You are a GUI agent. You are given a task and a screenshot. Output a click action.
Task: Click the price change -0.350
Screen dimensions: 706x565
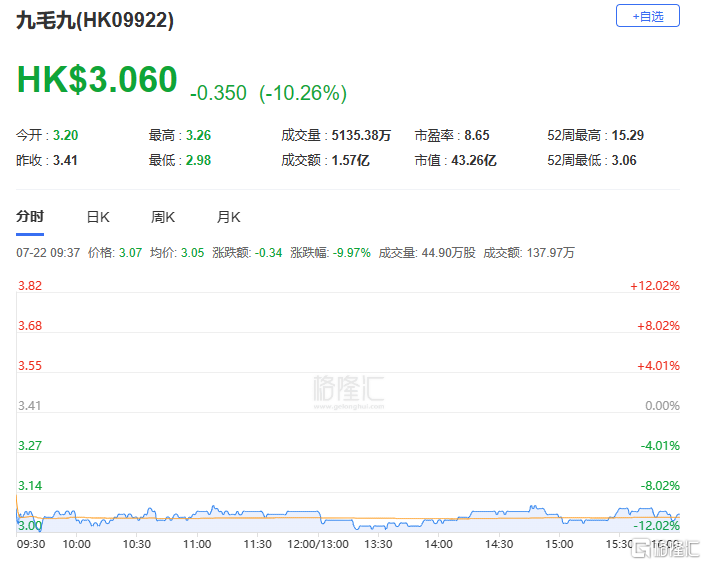click(x=218, y=93)
